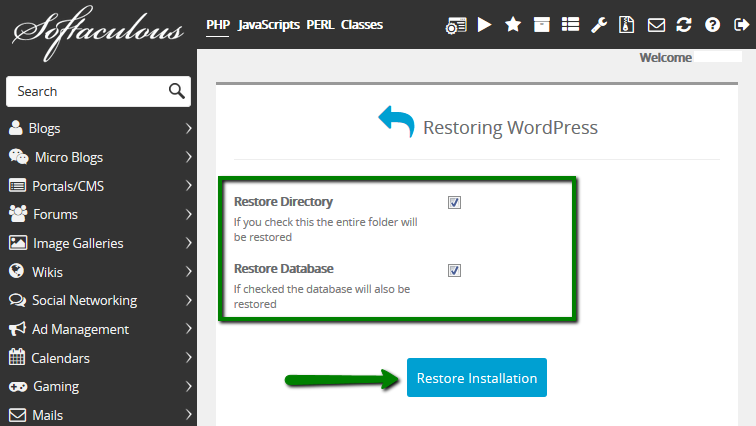Click the magnifying glass search icon
Screen dimensions: 756x426
(176, 91)
